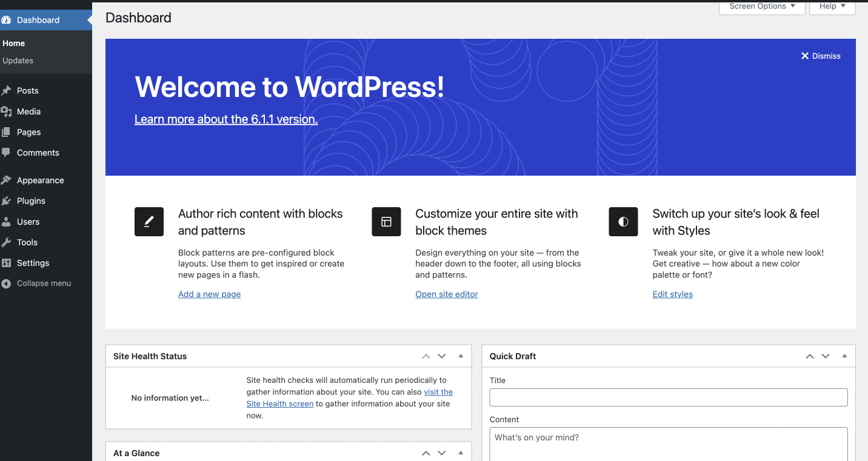Toggle the Site Health Status panel triangle

pos(461,356)
